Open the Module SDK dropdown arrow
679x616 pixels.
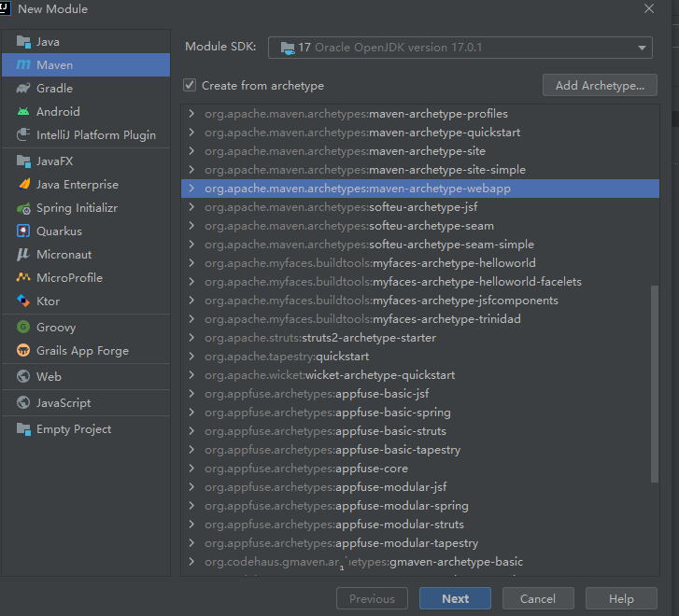point(642,48)
